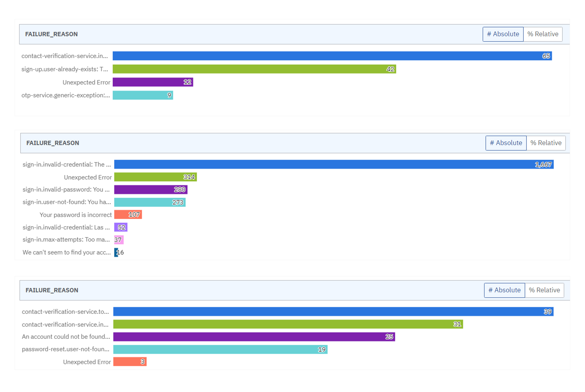Click the purple Unexpected Error bar showing 12
This screenshot has width=585, height=392.
click(x=153, y=82)
